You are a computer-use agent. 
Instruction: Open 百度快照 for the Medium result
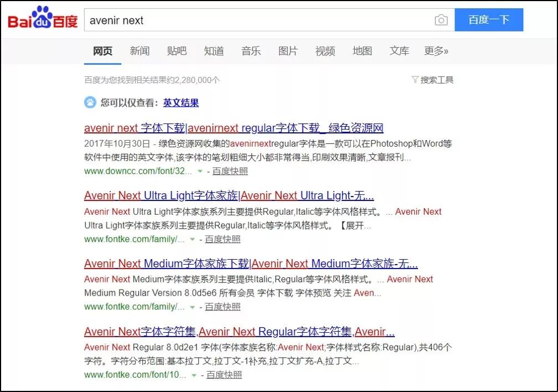tap(223, 307)
